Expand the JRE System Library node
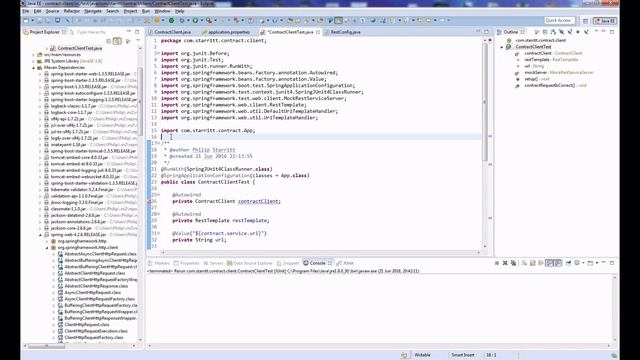 tap(33, 61)
